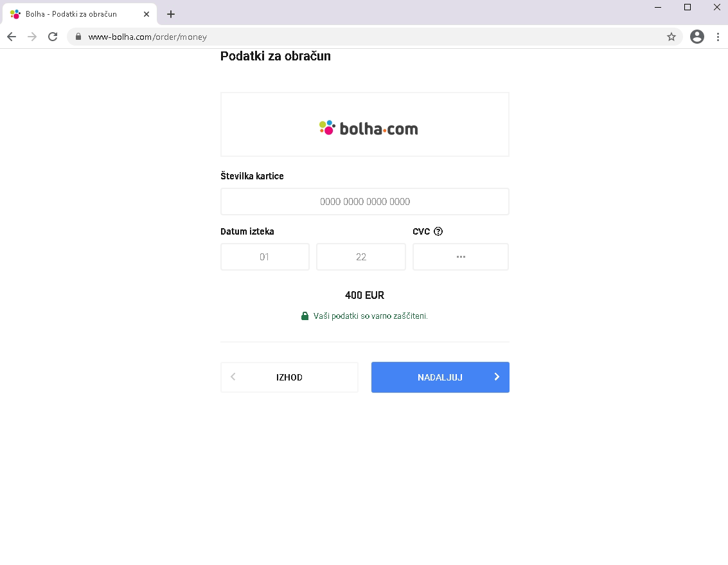Reload the page with refresh icon
Screen dimensions: 728x565
[x=53, y=37]
